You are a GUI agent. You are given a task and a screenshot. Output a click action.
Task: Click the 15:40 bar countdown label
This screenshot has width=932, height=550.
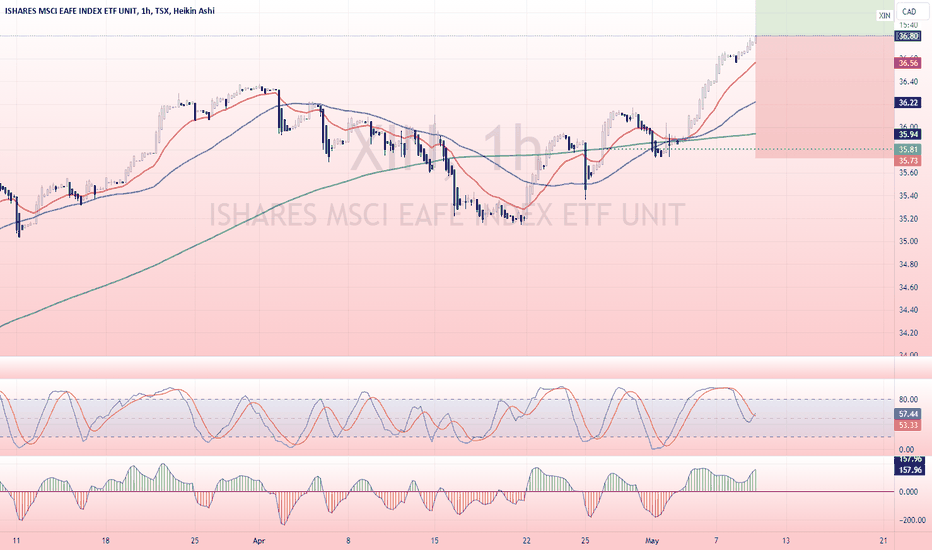click(x=908, y=26)
